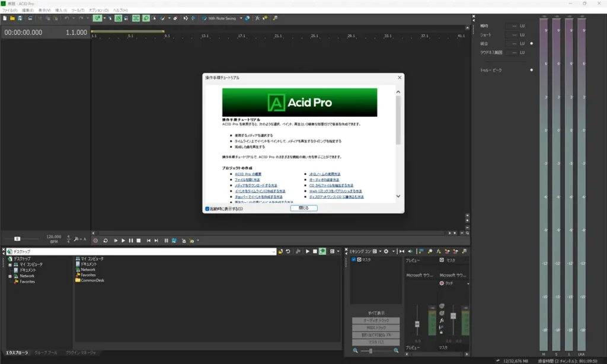Click the zoom out magnifier in Mixing Console

point(356,350)
